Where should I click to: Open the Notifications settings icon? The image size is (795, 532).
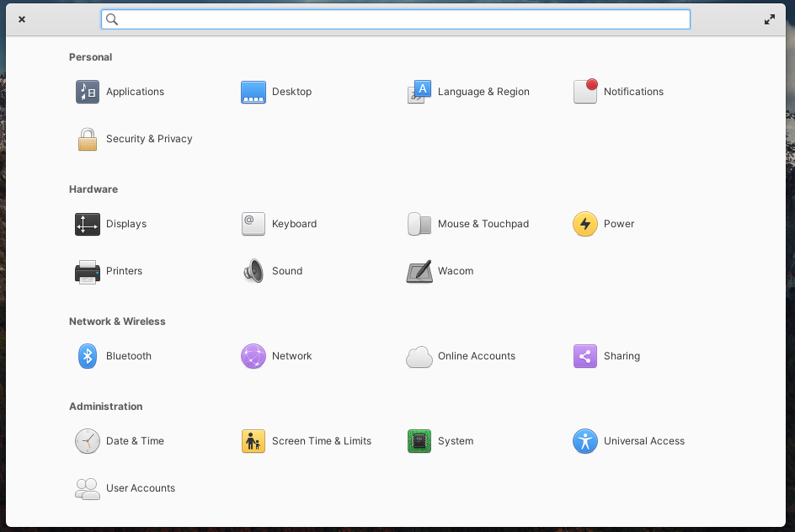coord(585,91)
